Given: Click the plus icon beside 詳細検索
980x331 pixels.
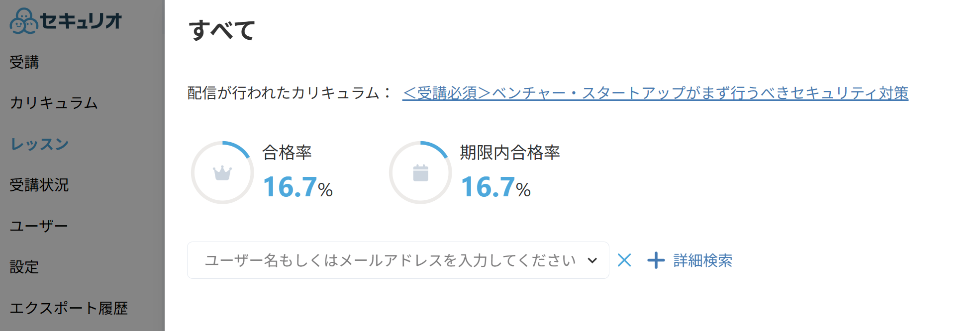Looking at the screenshot, I should point(656,260).
